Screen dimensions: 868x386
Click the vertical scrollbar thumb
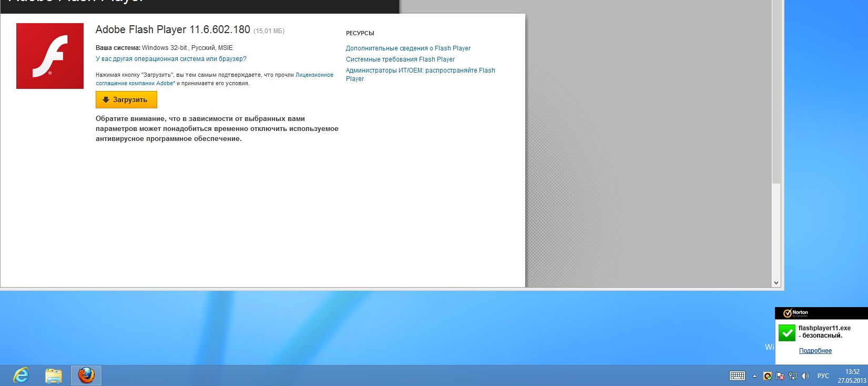pos(776,92)
